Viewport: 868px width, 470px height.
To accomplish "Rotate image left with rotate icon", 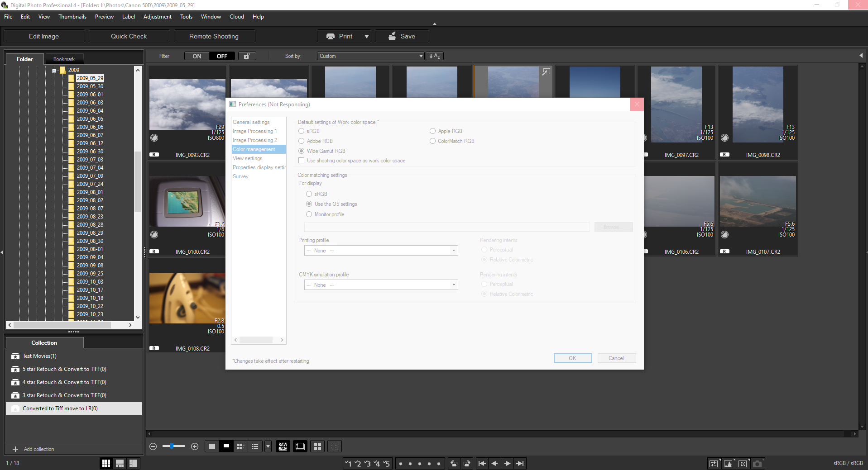I will pos(454,463).
